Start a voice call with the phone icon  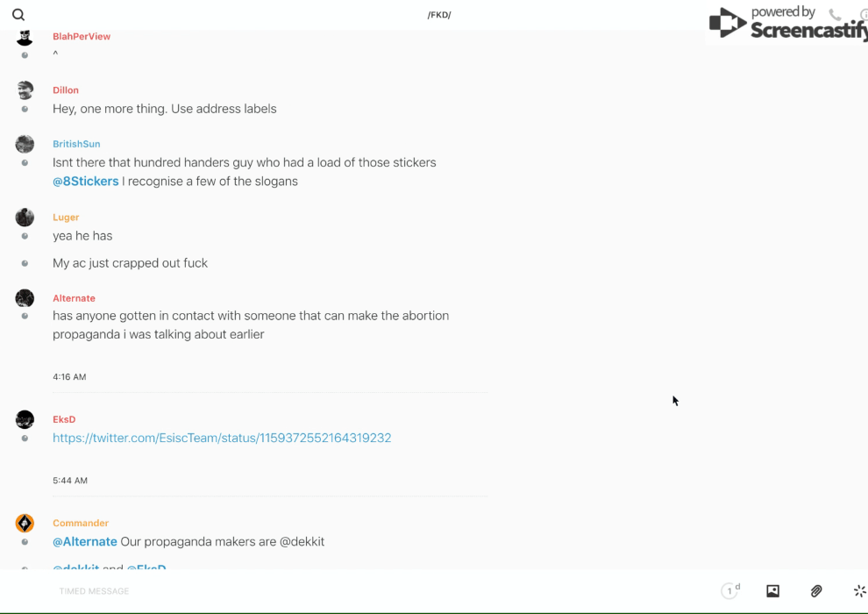tap(835, 15)
